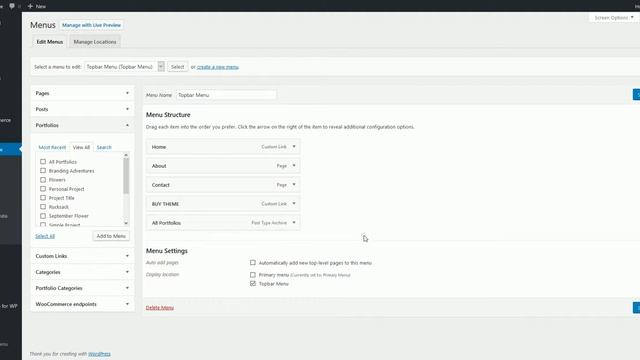Expand the WooCommerce endpoints panel
This screenshot has height=360, width=640.
click(x=82, y=304)
